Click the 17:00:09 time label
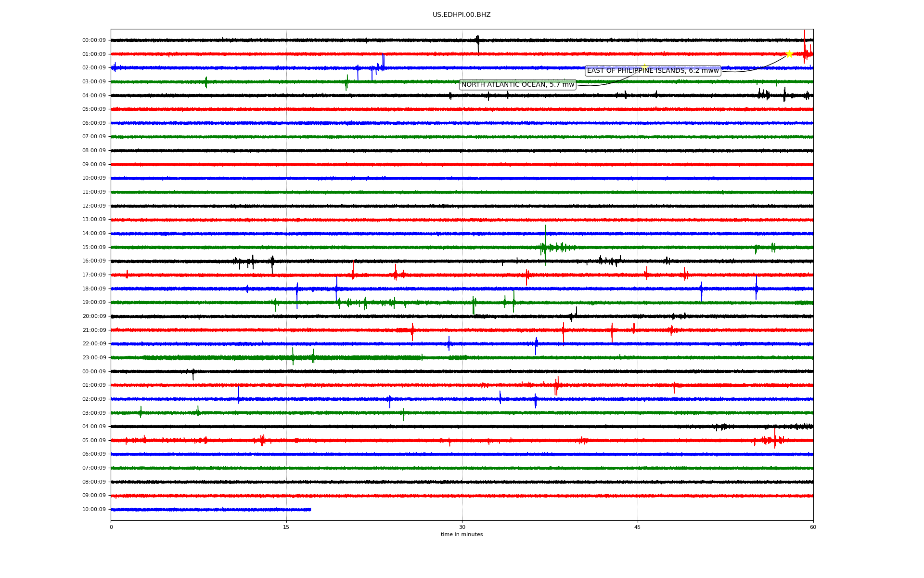 (94, 275)
